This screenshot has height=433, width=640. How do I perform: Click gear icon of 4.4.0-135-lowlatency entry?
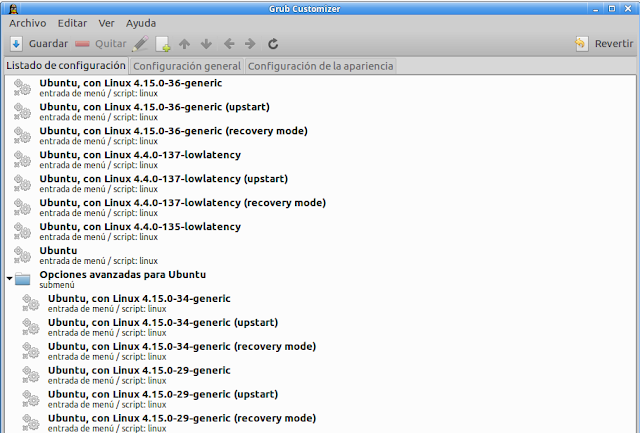(x=22, y=231)
